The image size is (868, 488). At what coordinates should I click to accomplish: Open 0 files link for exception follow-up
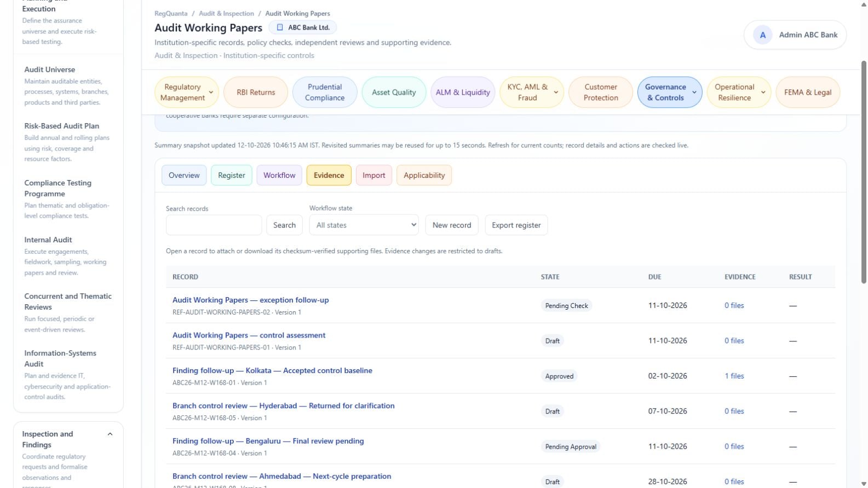coord(734,305)
